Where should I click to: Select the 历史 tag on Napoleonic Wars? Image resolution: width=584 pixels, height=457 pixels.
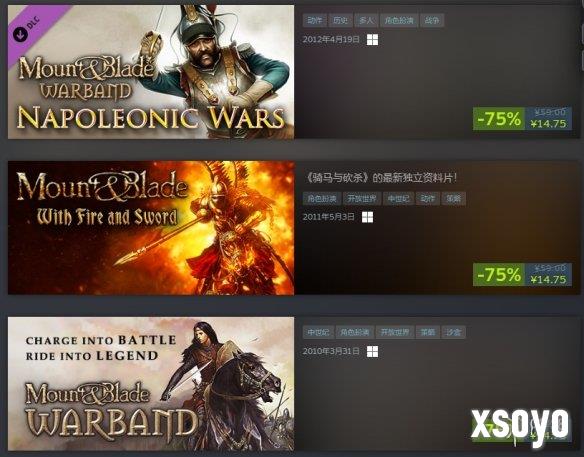(x=340, y=20)
